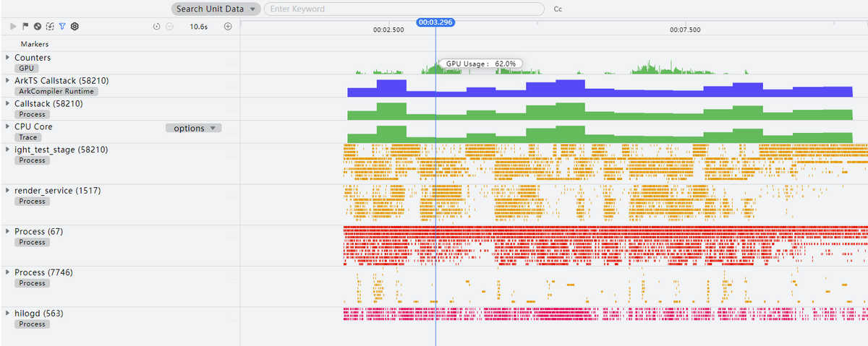The image size is (868, 346).
Task: Zoom out with the minus icon
Action: coord(169,27)
